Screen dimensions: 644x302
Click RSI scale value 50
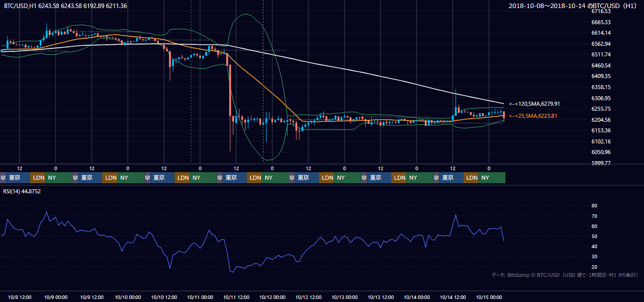(594, 237)
